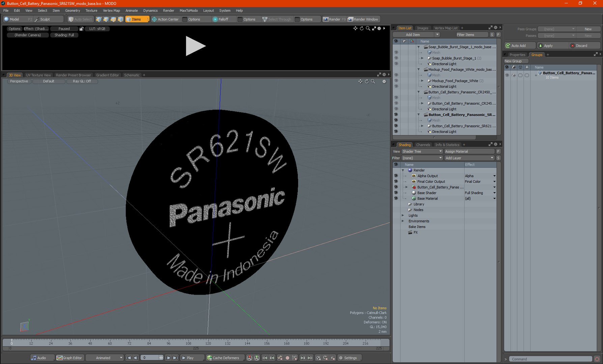Toggle the render preview lock icon

pyautogui.click(x=81, y=29)
